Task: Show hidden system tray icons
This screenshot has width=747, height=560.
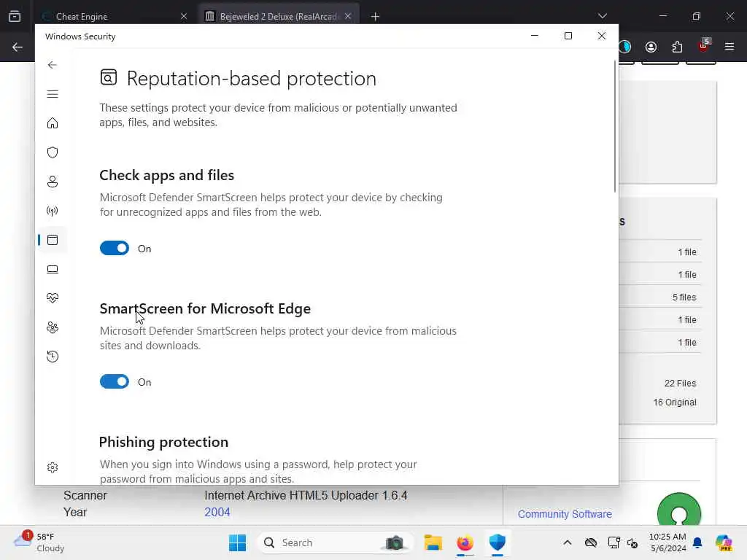Action: (568, 542)
